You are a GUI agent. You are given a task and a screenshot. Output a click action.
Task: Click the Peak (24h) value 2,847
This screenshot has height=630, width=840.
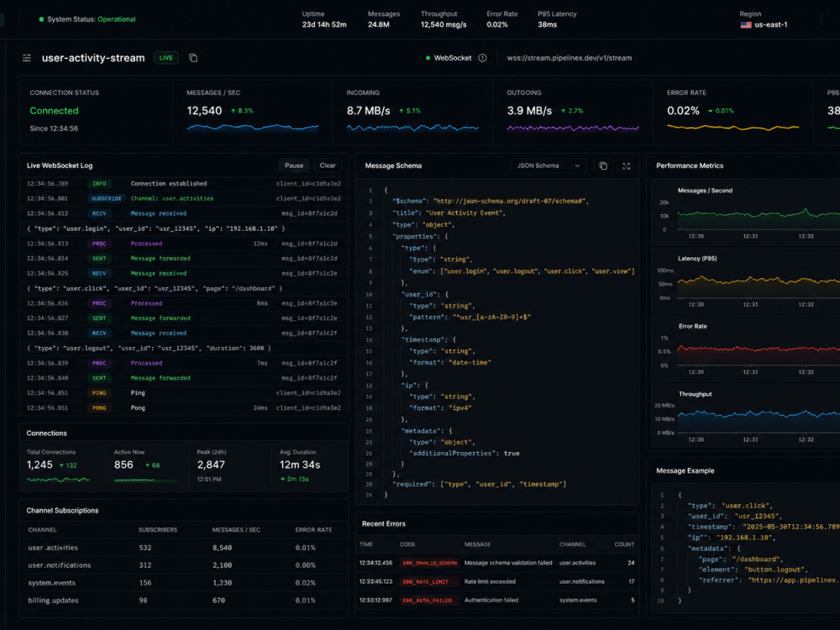211,465
